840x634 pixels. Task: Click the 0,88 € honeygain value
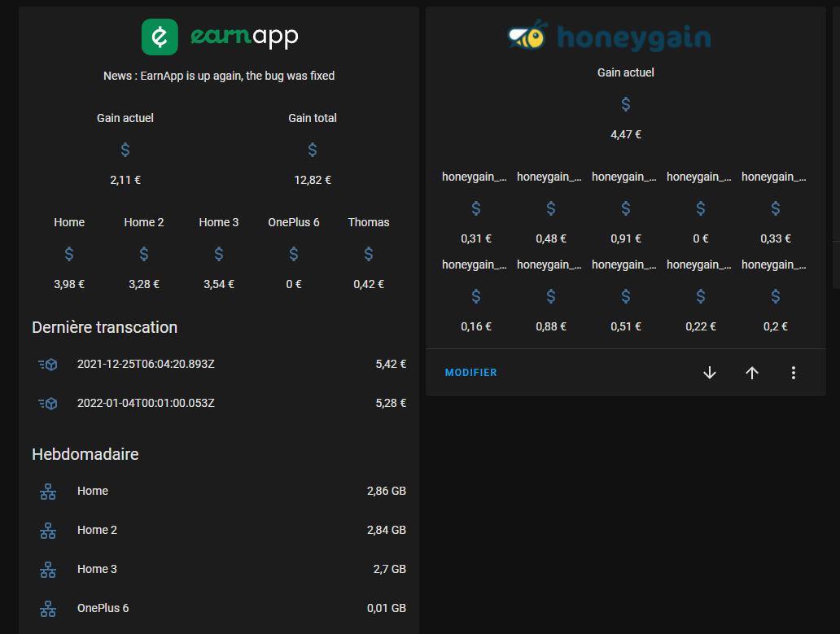(551, 326)
